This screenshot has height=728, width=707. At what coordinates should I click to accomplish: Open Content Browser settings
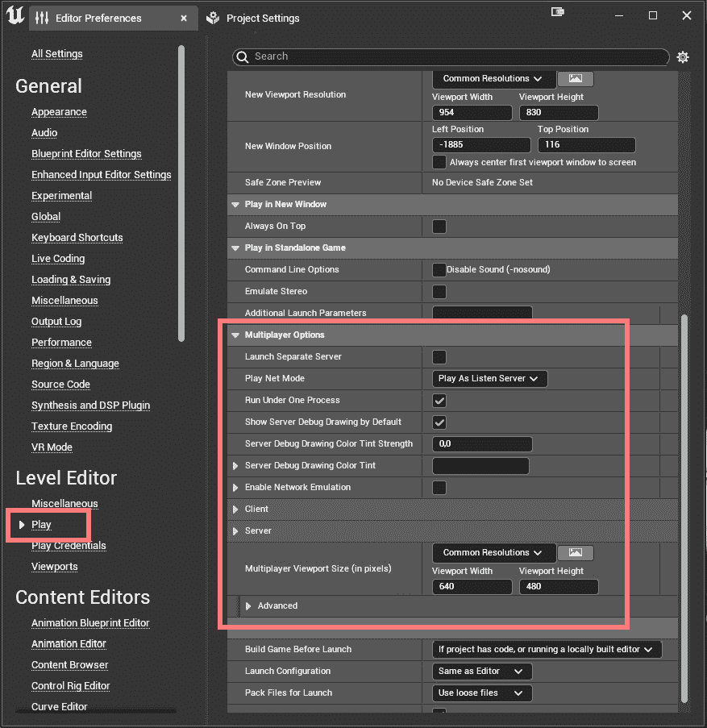(x=69, y=665)
